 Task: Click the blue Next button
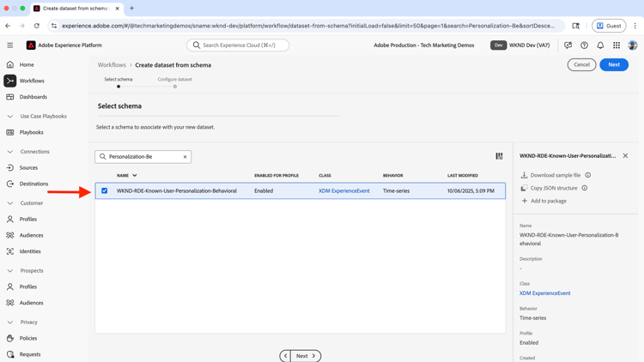[x=614, y=64]
